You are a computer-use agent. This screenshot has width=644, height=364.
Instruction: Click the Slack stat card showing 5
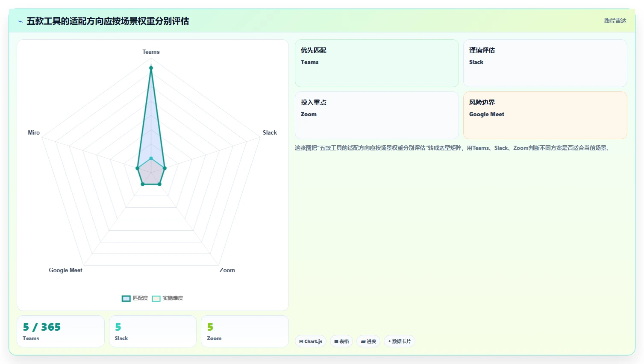click(153, 331)
